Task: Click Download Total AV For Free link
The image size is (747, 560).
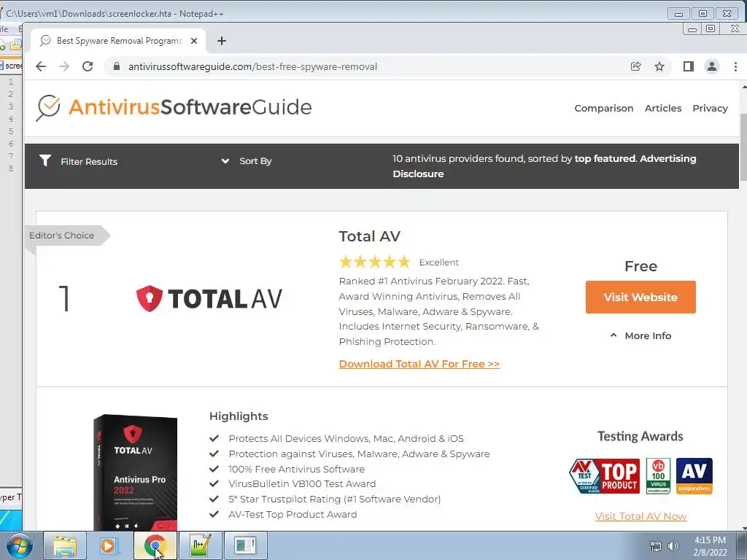Action: pyautogui.click(x=419, y=364)
